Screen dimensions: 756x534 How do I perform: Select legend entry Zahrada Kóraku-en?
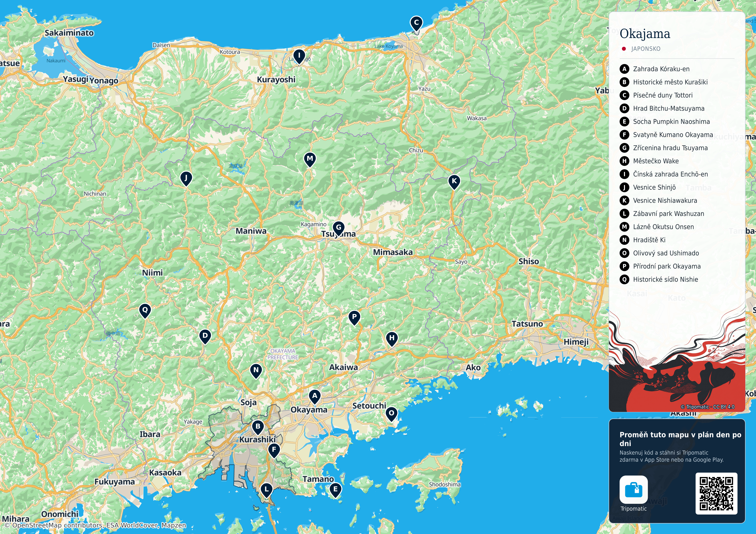654,69
